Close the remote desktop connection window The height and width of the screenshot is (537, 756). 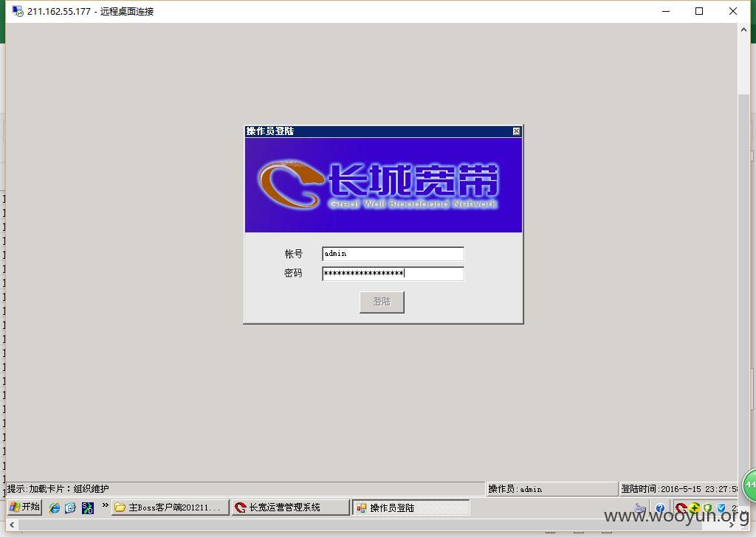click(x=733, y=11)
